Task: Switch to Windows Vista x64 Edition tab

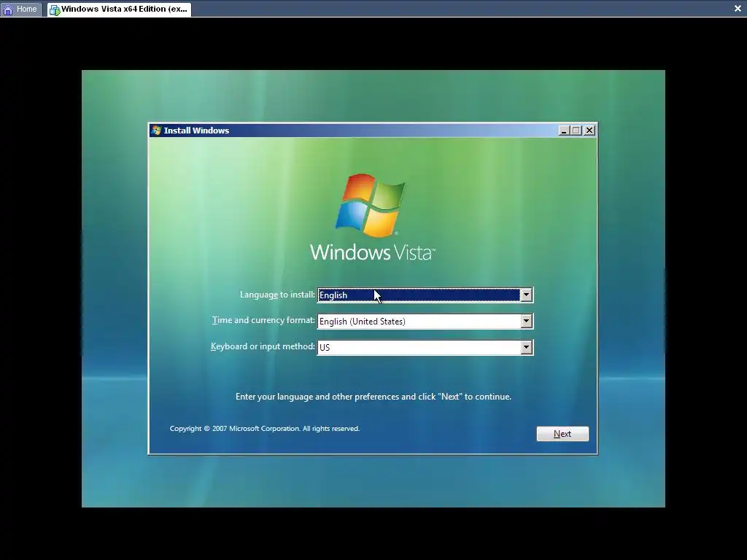Action: click(x=119, y=9)
